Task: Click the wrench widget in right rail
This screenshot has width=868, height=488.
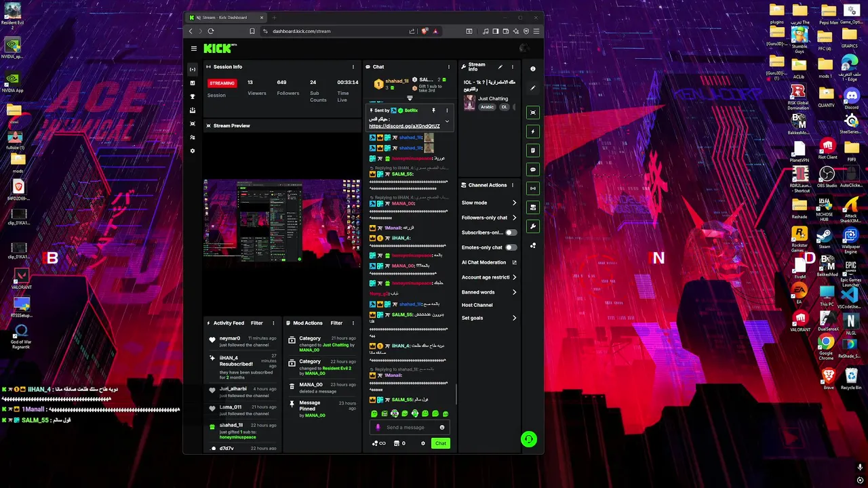Action: [533, 226]
